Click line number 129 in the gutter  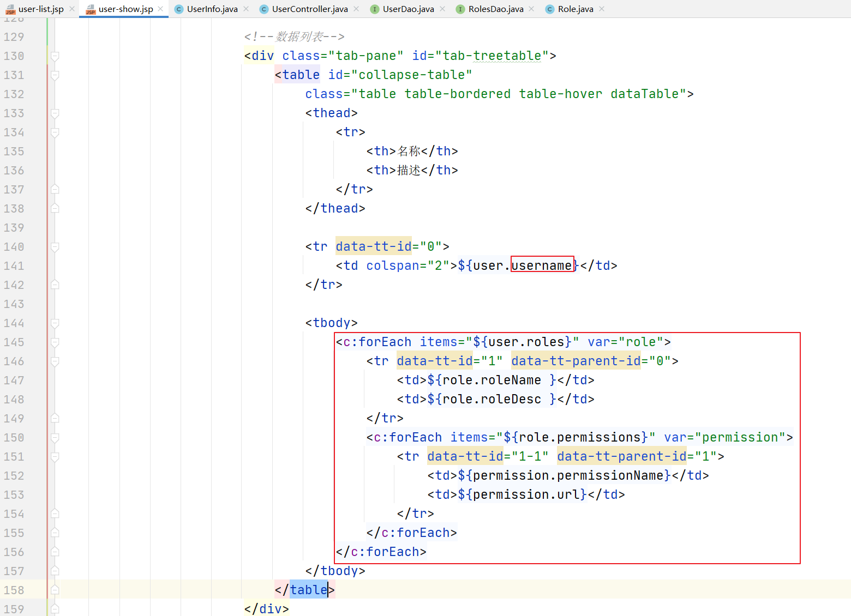coord(14,37)
